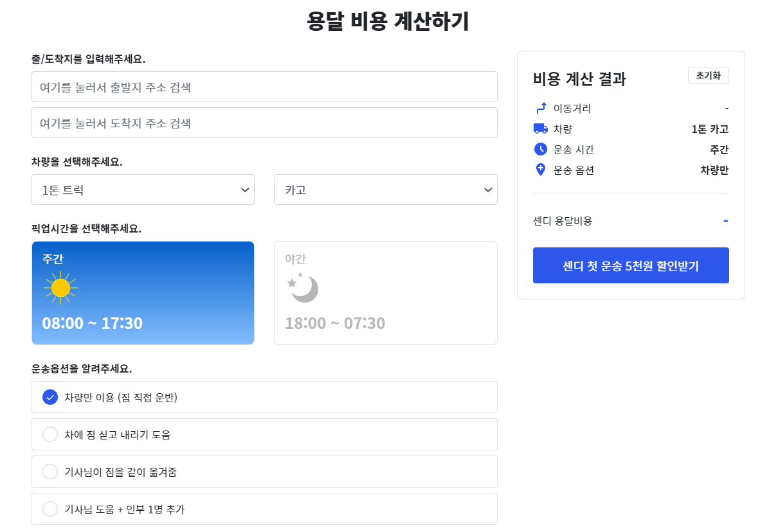Click the clock icon beside 운송 시간
Image resolution: width=778 pixels, height=532 pixels.
(541, 149)
